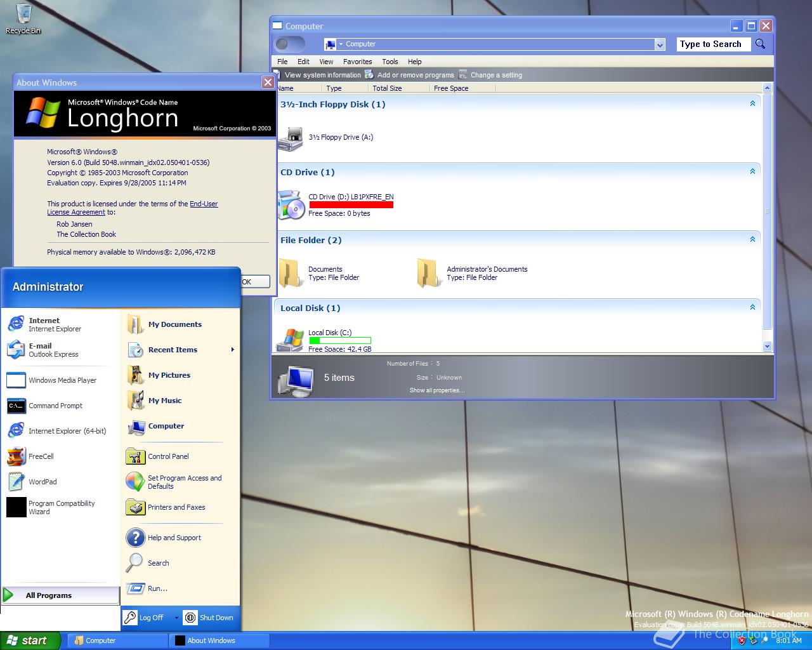Screen dimensions: 812x650
Task: Select Administrator's Documents folder
Action: point(473,274)
